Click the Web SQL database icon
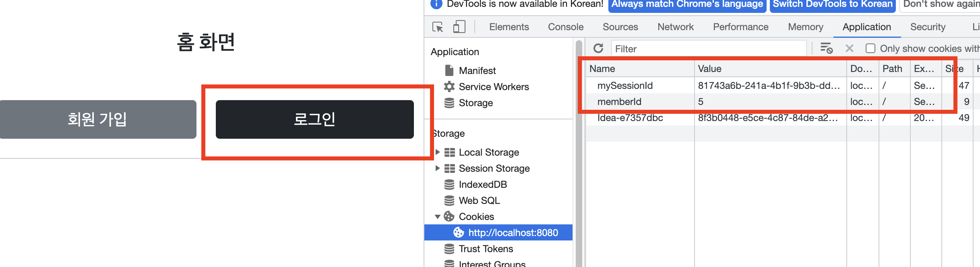The width and height of the screenshot is (980, 267). click(x=449, y=201)
